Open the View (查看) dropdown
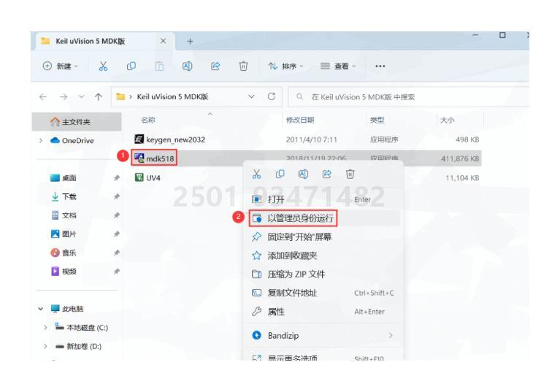 pyautogui.click(x=338, y=66)
